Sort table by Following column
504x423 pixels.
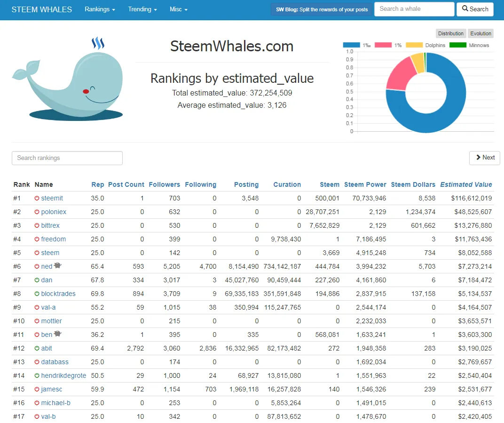(201, 184)
